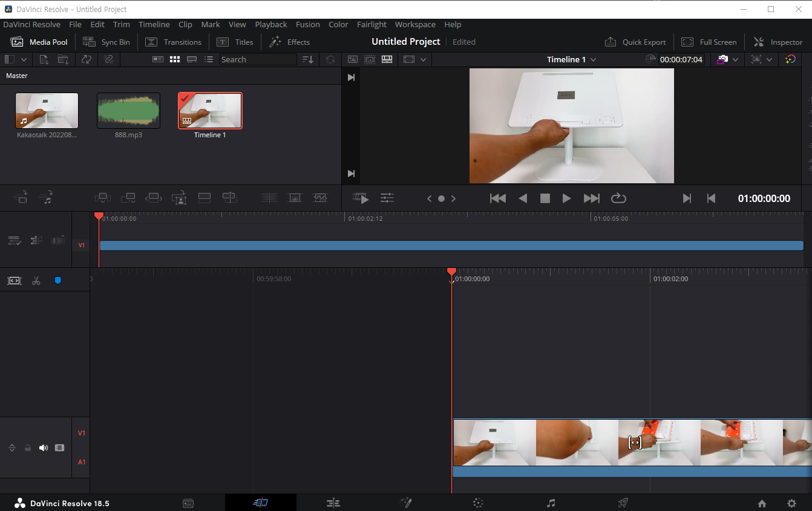812x511 pixels.
Task: Open the Fast Review icon
Action: (361, 198)
